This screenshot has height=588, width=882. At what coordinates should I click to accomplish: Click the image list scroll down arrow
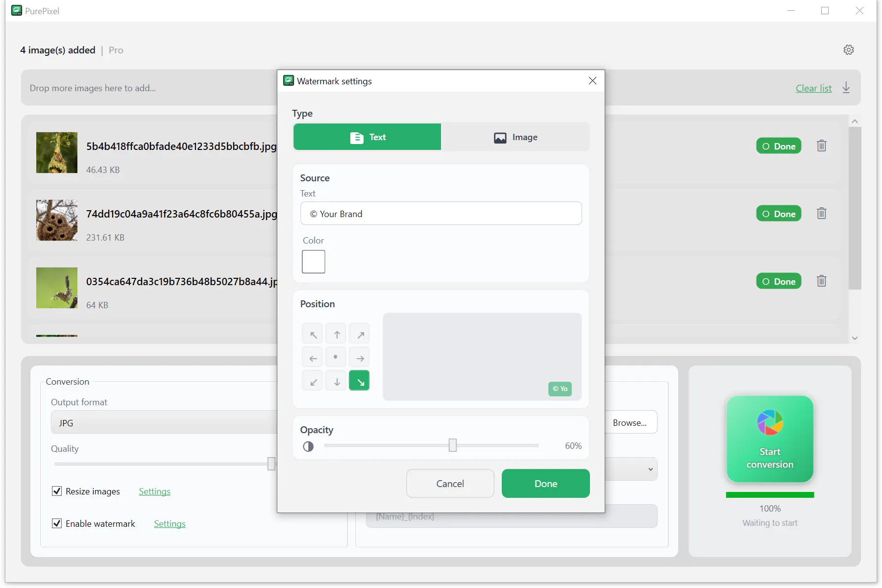pos(855,338)
